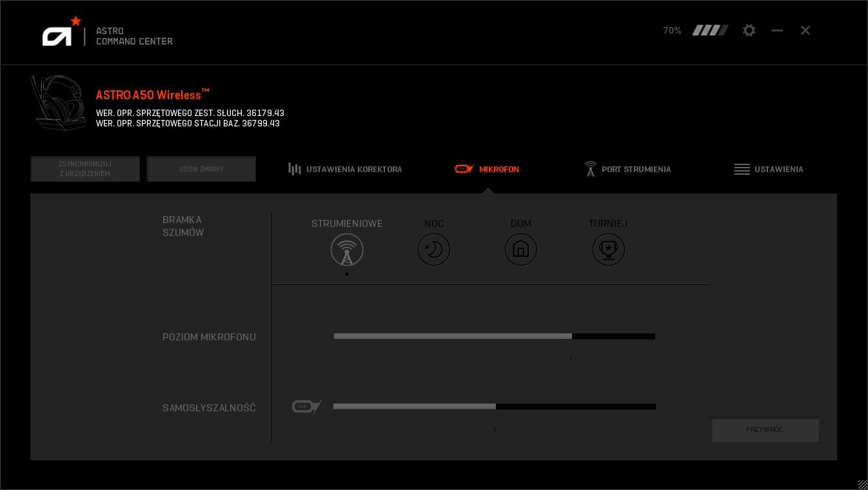Open the settings gear in the title bar

coord(749,30)
